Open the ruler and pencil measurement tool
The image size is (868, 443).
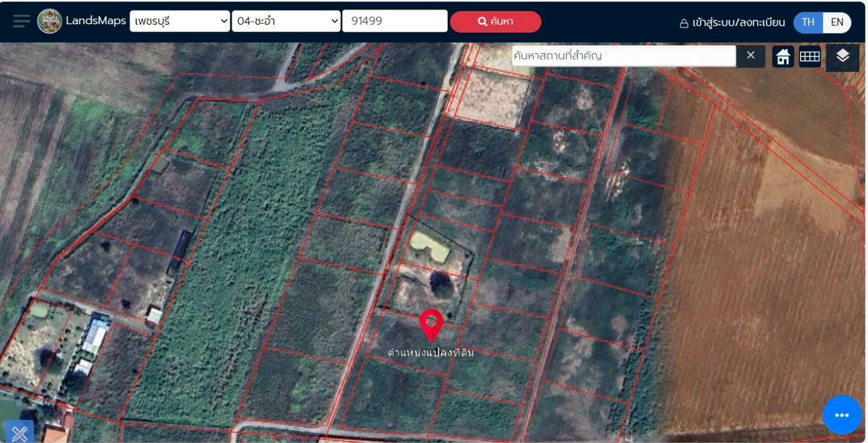pos(19,432)
